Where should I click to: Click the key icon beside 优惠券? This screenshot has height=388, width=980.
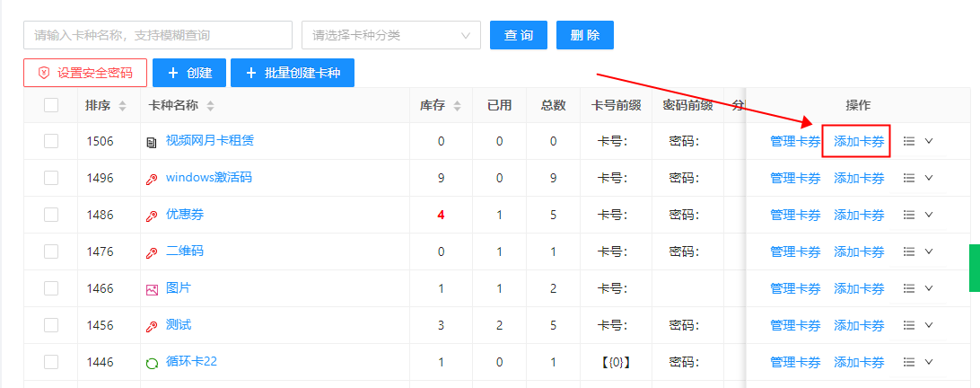click(152, 216)
